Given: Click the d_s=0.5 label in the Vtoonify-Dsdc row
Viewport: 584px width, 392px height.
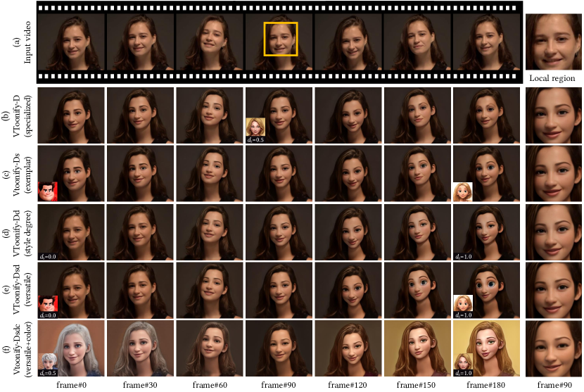Looking at the screenshot, I should tap(48, 374).
